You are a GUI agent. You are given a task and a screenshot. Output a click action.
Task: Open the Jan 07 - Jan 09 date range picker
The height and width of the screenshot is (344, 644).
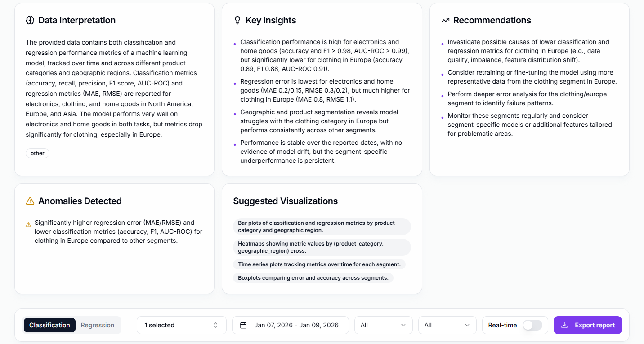pyautogui.click(x=291, y=325)
